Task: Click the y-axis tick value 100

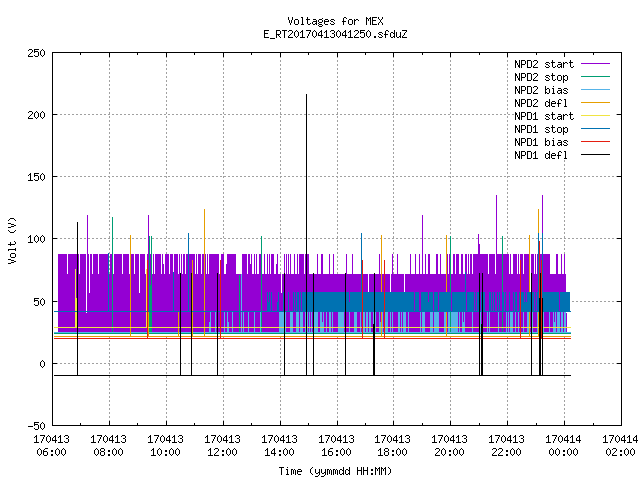Action: 36,239
